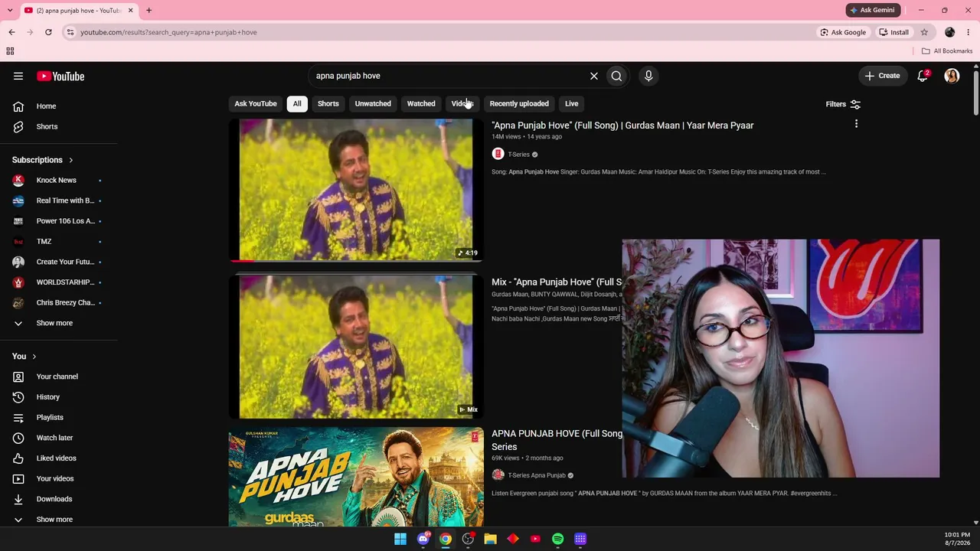Select the All filter chip
This screenshot has width=980, height=551.
[x=297, y=103]
